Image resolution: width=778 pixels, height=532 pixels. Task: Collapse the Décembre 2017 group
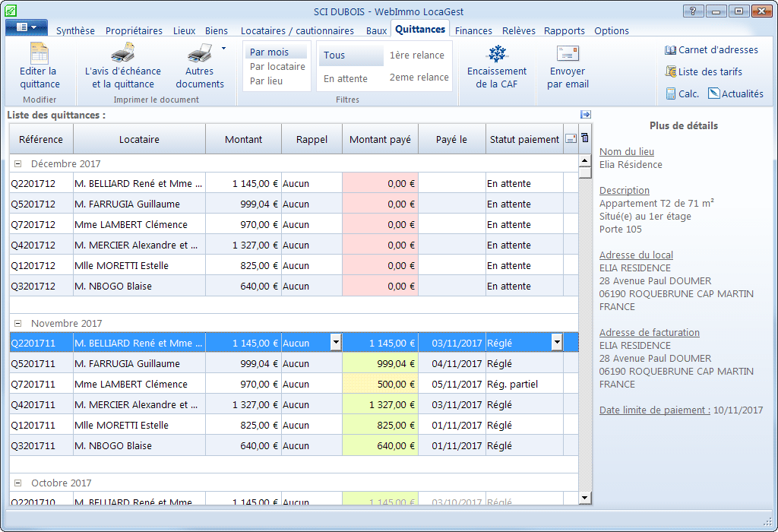point(17,164)
